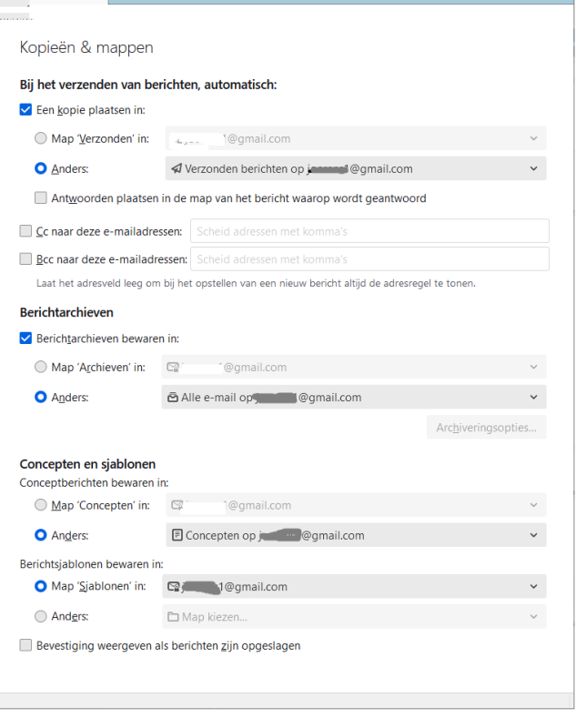Open the 'Concepten op' drafts folder dropdown

tap(355, 536)
